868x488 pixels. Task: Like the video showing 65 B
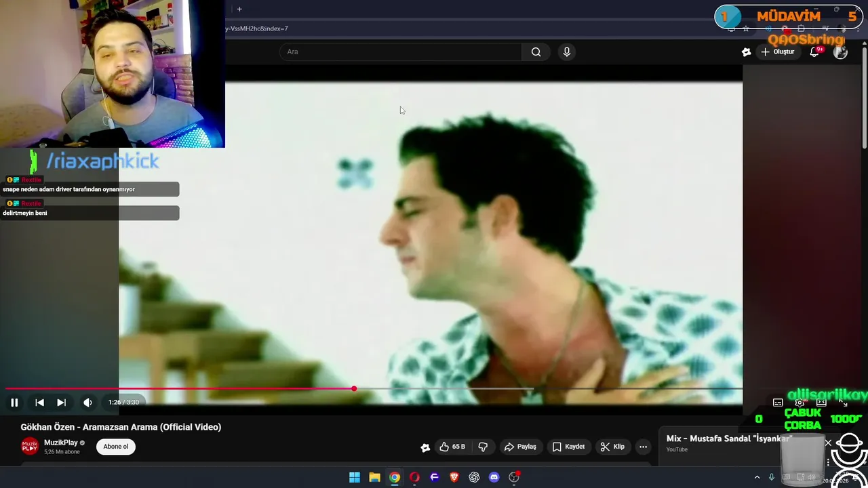(x=452, y=447)
